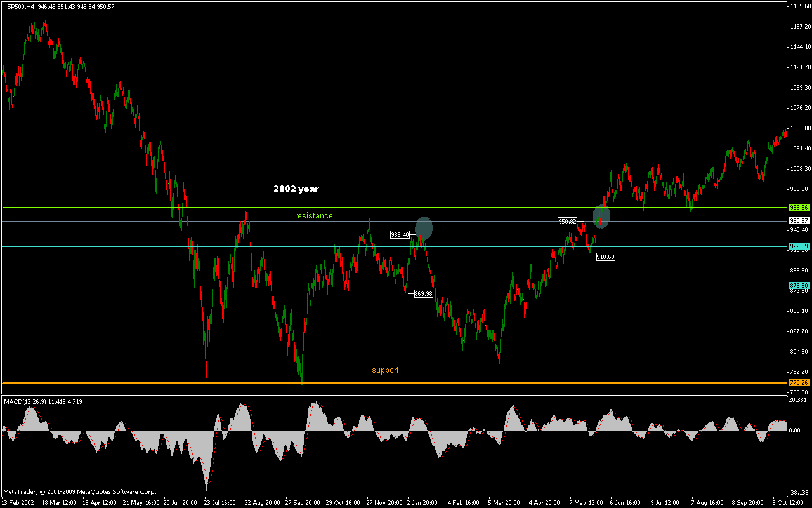Click the gray ellipse beside the 950.82 label
This screenshot has width=812, height=508.
pyautogui.click(x=601, y=217)
